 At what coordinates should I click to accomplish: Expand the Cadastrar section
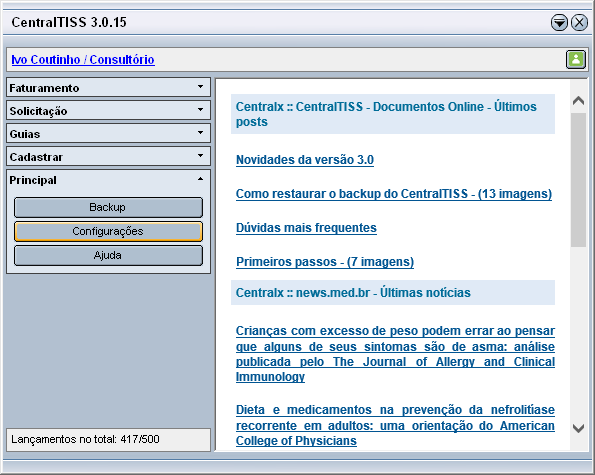tap(109, 157)
